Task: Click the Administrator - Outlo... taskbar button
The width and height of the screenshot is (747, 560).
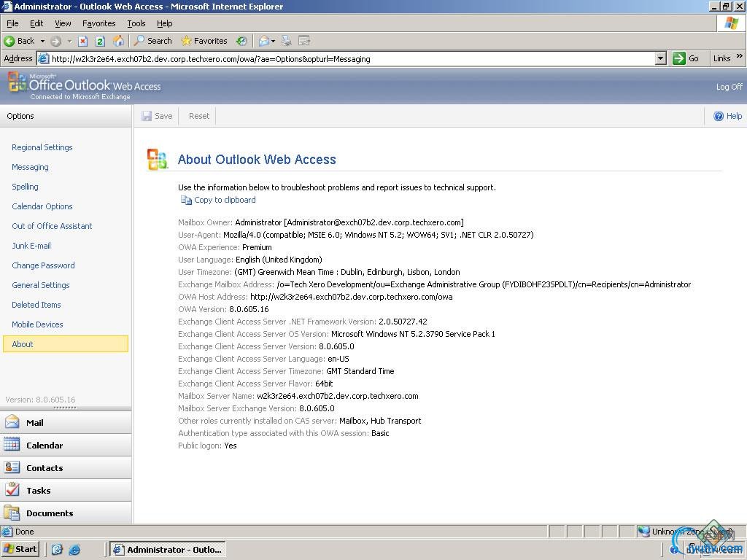Action: (x=168, y=550)
